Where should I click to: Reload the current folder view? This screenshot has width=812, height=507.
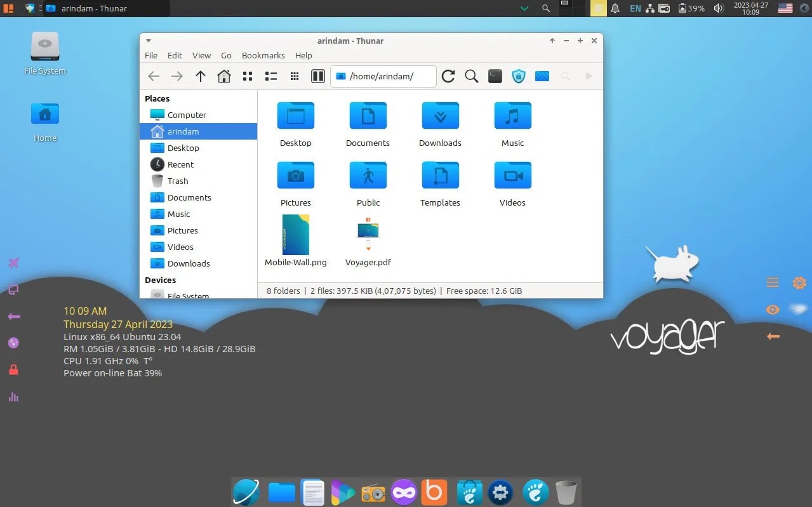tap(448, 76)
